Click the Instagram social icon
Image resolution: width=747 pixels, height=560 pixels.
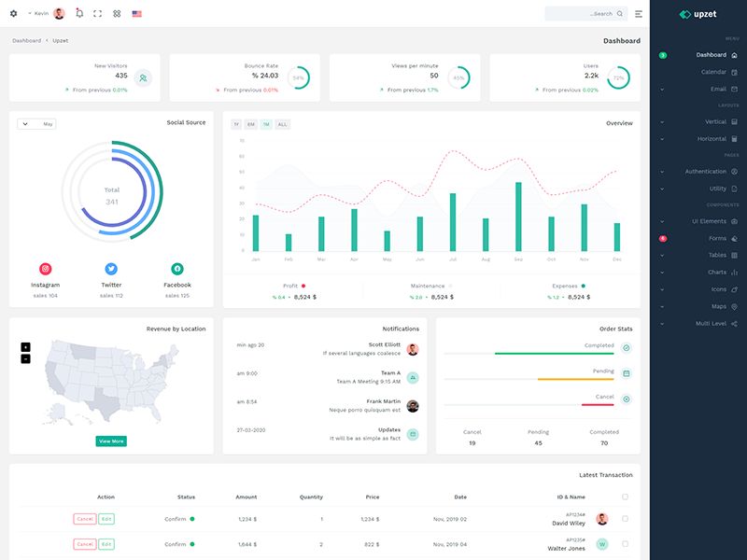(45, 269)
